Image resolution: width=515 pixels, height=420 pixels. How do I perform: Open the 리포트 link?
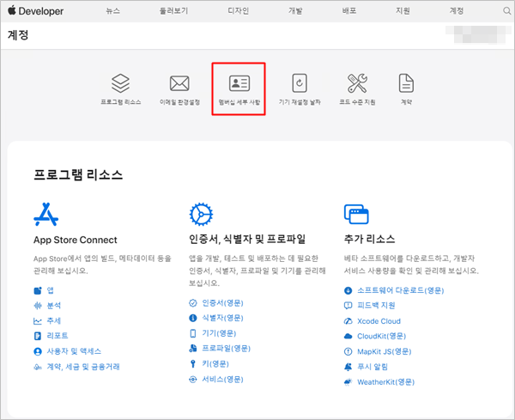[58, 336]
